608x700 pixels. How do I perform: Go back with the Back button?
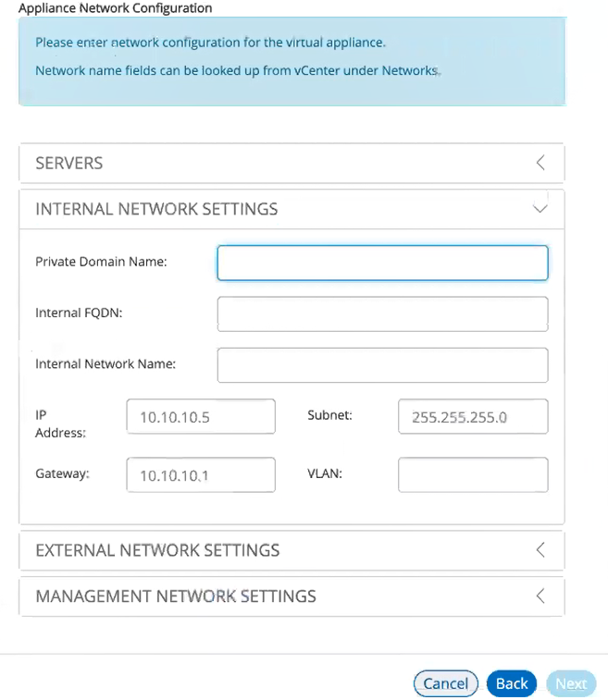[512, 683]
